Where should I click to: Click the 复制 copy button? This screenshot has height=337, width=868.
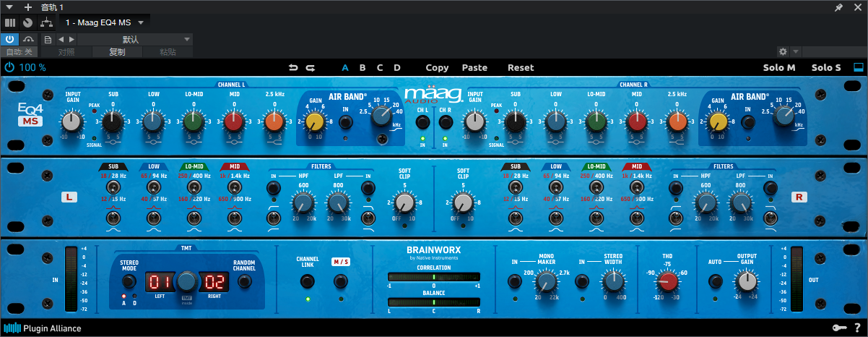[117, 52]
